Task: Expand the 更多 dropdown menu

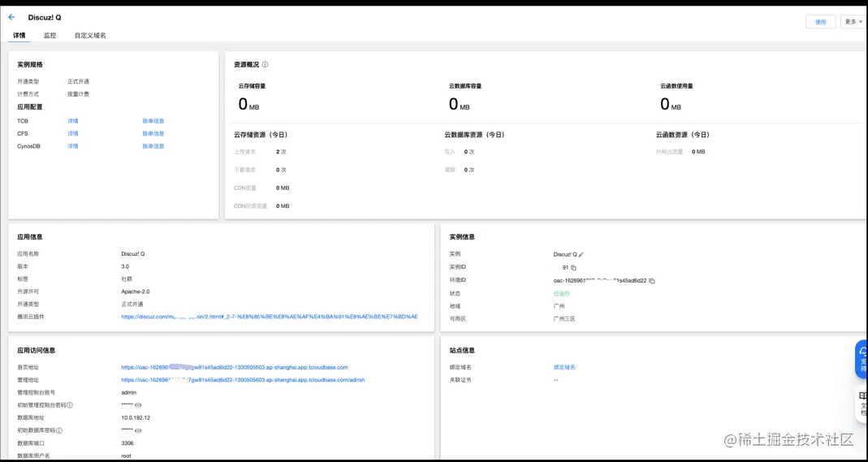Action: tap(853, 22)
